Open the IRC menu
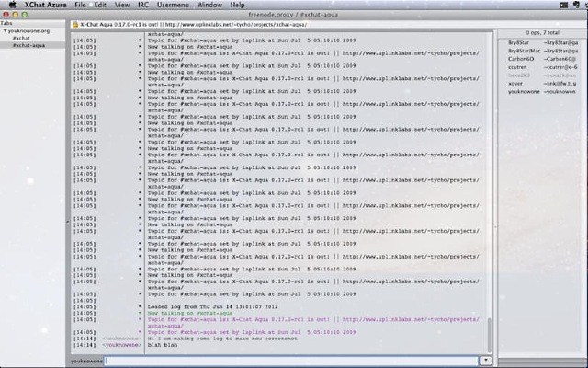This screenshot has width=588, height=368. 143,5
